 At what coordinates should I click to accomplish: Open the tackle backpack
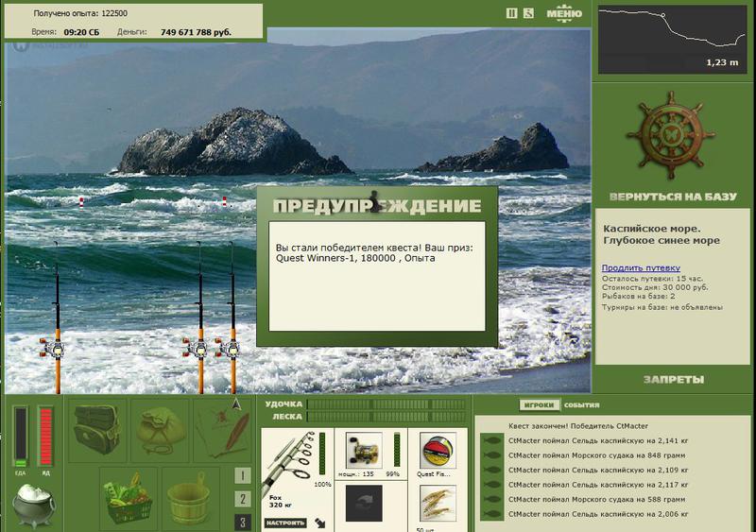click(97, 429)
